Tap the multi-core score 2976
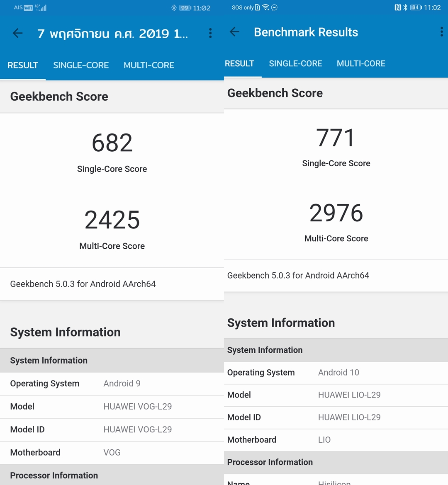Image resolution: width=448 pixels, height=485 pixels. [x=336, y=213]
